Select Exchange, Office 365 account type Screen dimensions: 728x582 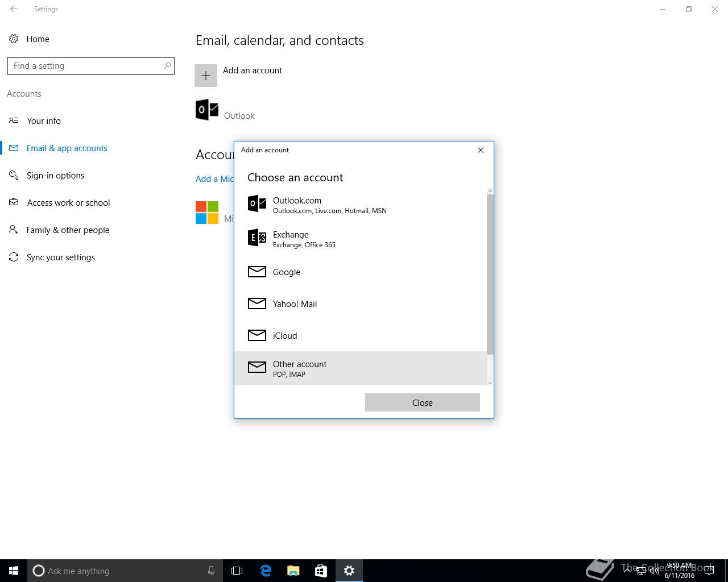coord(361,239)
